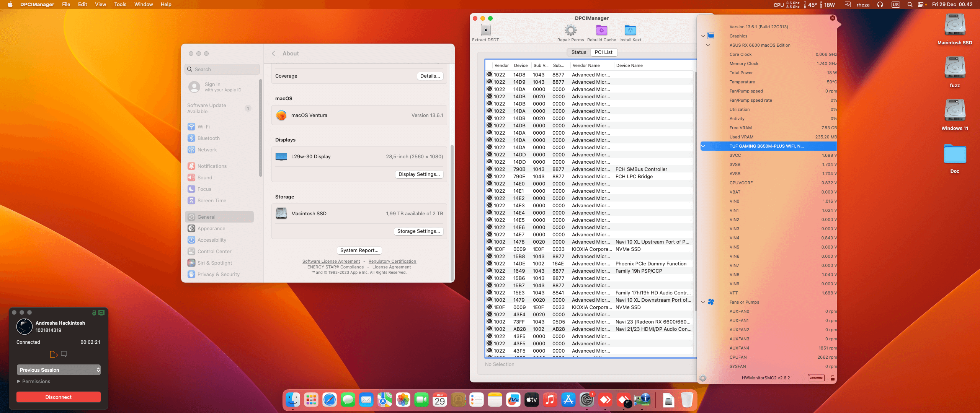Collapse the Graphics section in HWMonitor

(703, 36)
